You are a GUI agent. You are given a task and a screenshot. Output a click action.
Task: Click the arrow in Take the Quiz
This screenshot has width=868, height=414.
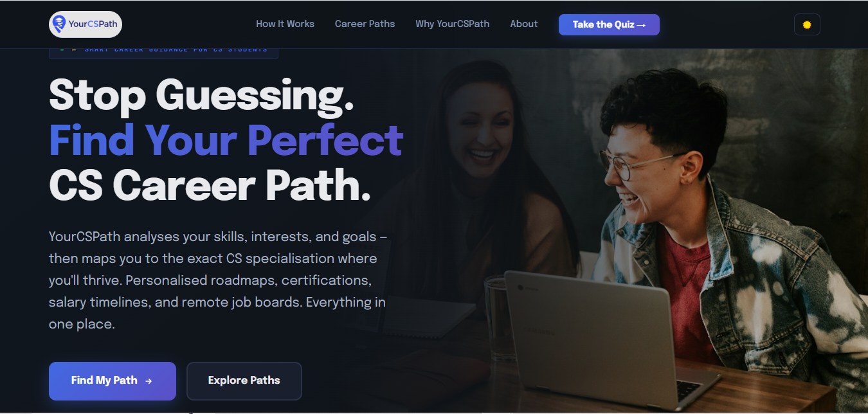tap(640, 24)
